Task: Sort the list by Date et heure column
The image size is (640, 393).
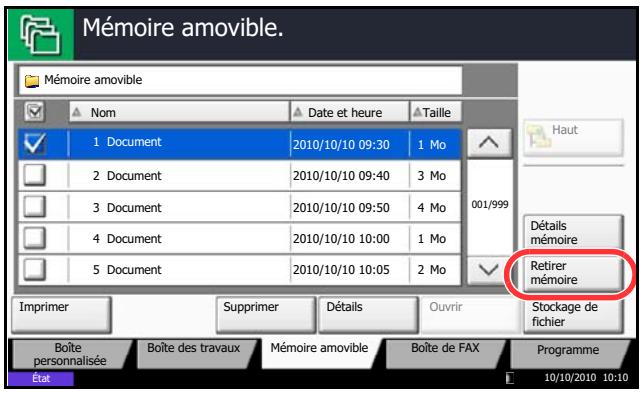Action: [350, 112]
